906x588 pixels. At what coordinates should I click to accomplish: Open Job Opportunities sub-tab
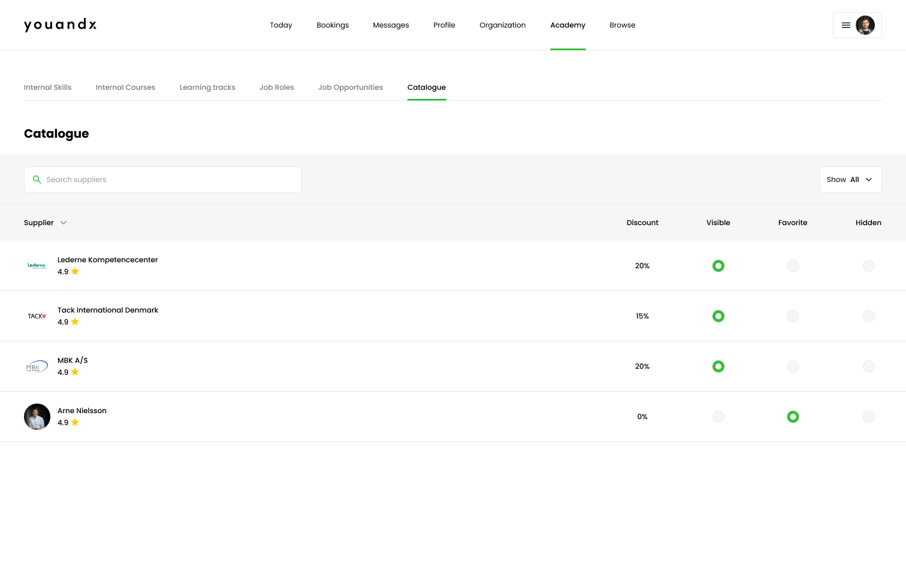click(x=351, y=87)
